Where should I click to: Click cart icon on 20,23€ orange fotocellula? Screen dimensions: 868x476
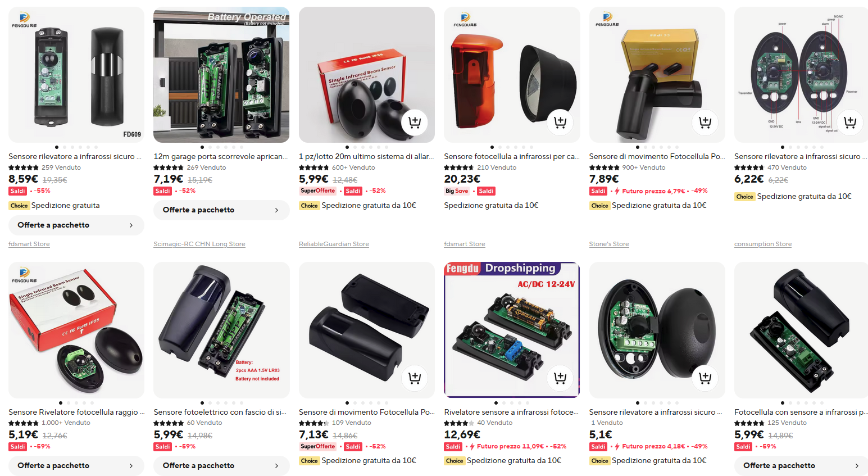click(x=560, y=122)
